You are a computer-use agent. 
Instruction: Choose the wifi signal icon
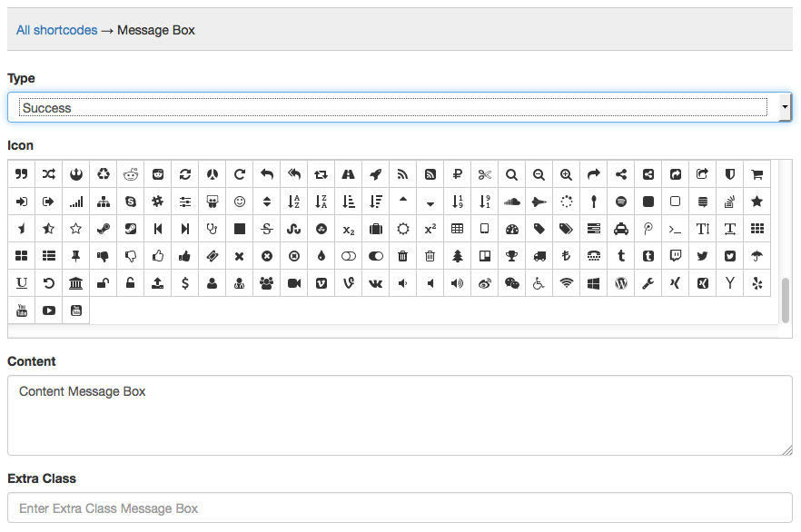tap(567, 283)
